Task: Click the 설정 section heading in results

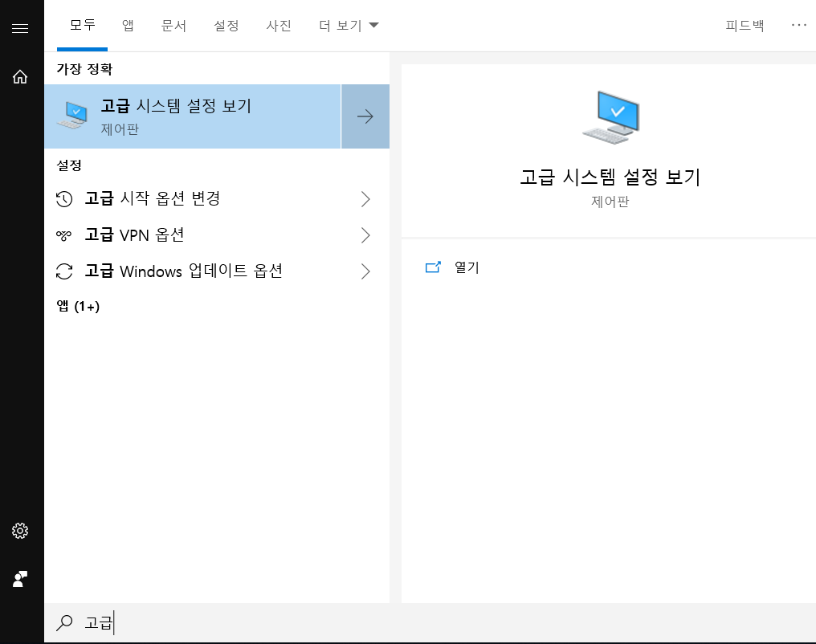Action: tap(69, 165)
